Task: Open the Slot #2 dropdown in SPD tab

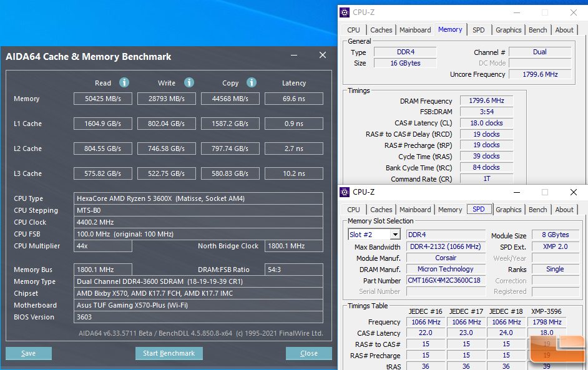Action: pyautogui.click(x=395, y=235)
